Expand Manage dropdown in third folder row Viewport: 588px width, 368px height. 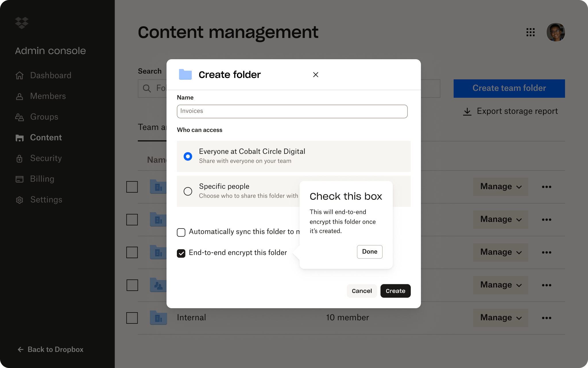tap(500, 252)
